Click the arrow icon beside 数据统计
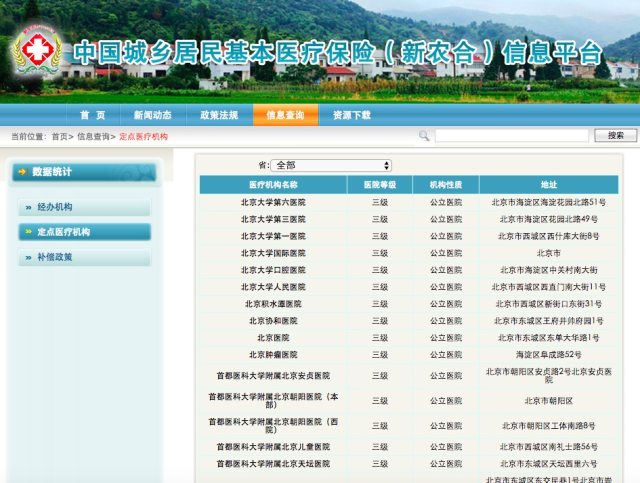 click(x=22, y=172)
